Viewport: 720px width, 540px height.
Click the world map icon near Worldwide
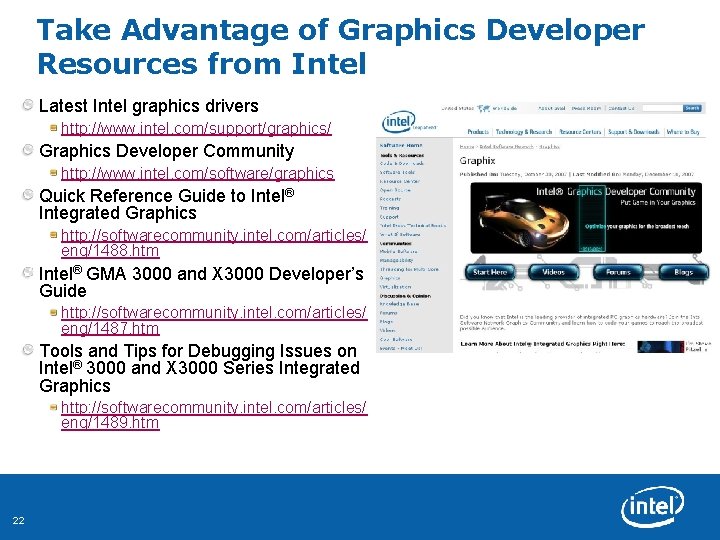click(484, 108)
